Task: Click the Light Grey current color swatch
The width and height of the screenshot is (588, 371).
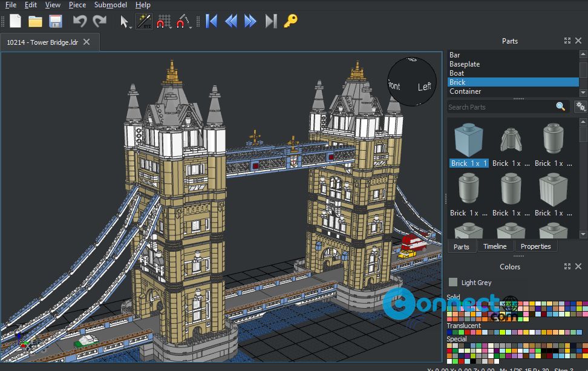Action: [453, 282]
